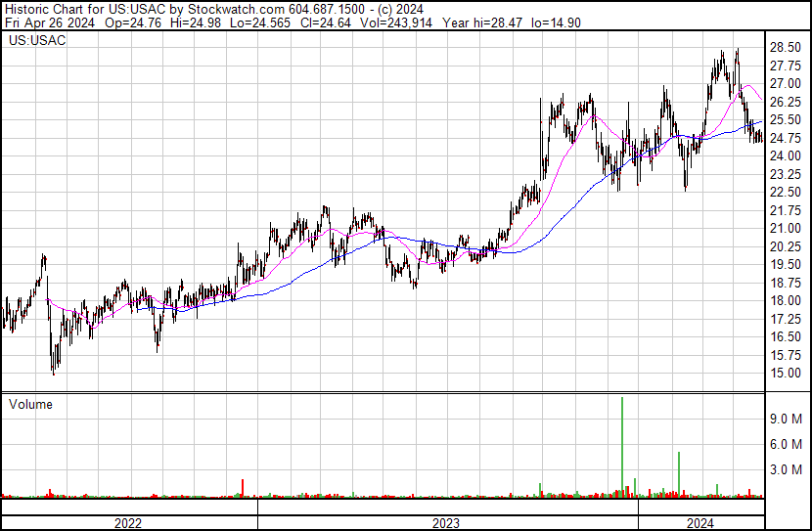Image resolution: width=812 pixels, height=531 pixels.
Task: Click the 3.0 M volume axis label
Action: (786, 469)
